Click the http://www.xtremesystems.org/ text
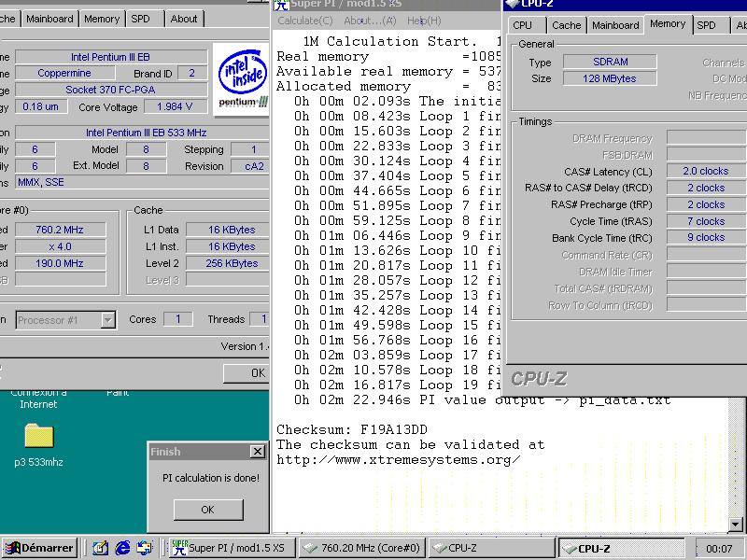 pyautogui.click(x=399, y=460)
